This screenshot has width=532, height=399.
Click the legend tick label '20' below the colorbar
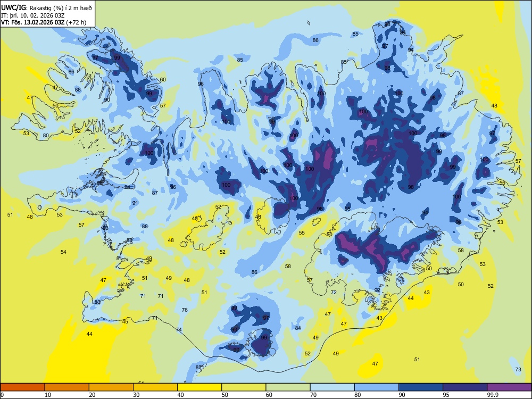pyautogui.click(x=92, y=395)
